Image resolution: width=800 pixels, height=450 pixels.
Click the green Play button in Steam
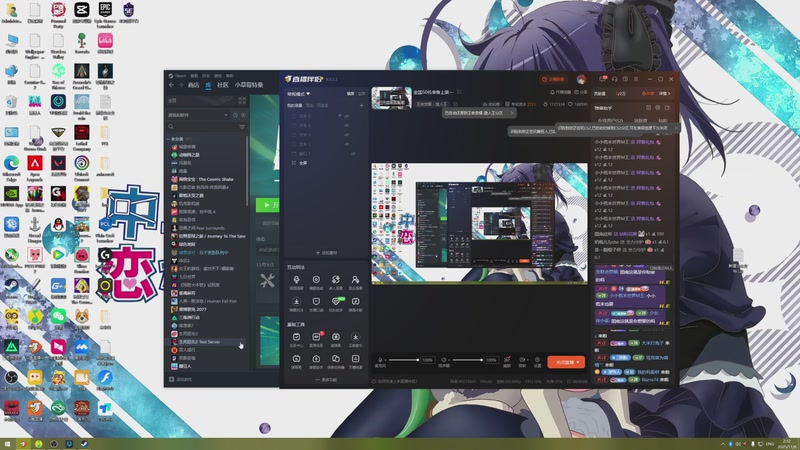pyautogui.click(x=267, y=205)
